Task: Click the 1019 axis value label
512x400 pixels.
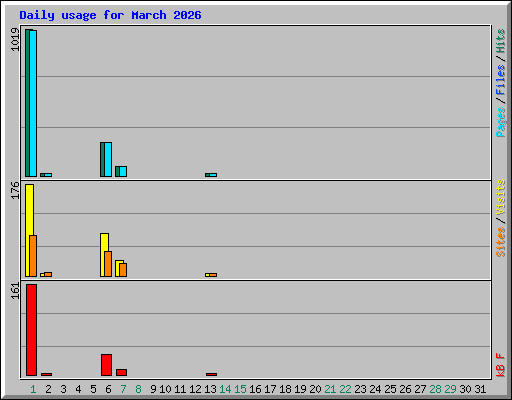Action: [15, 40]
